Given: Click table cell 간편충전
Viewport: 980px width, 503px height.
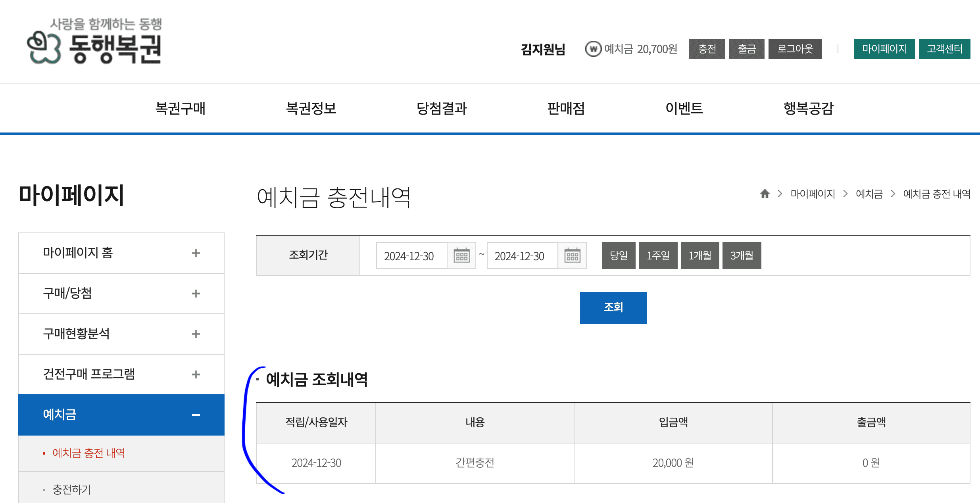Looking at the screenshot, I should [x=475, y=463].
